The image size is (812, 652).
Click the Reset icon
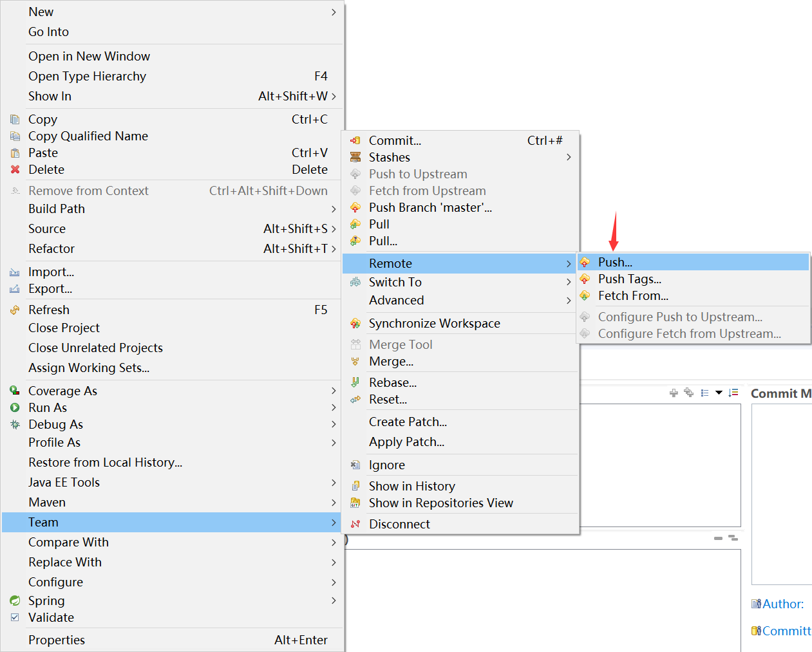click(x=355, y=399)
